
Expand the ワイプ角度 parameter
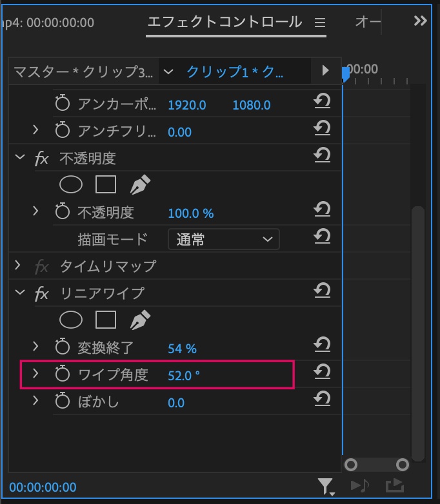(x=35, y=373)
